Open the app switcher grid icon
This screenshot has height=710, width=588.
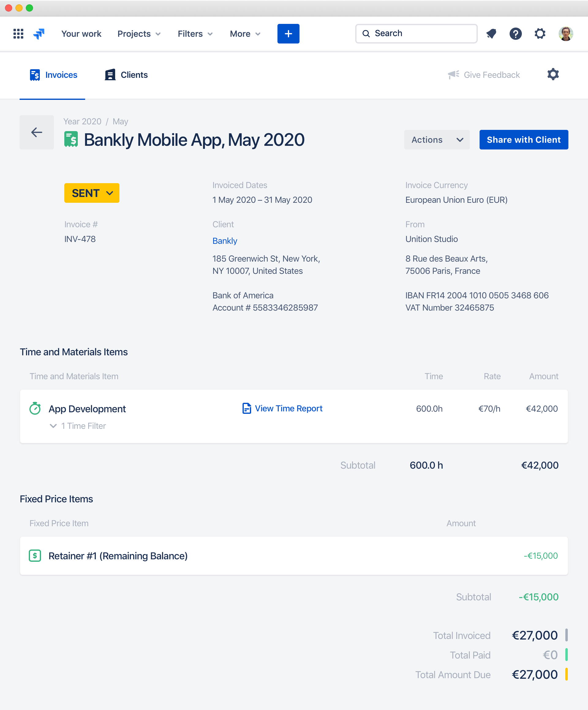point(18,34)
